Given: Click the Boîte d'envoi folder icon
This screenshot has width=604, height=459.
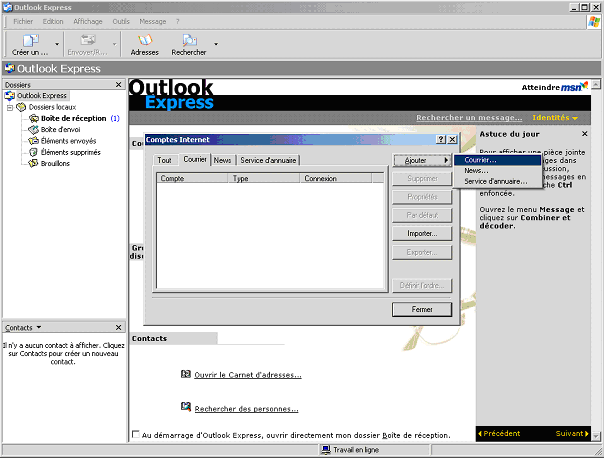Looking at the screenshot, I should 34,129.
